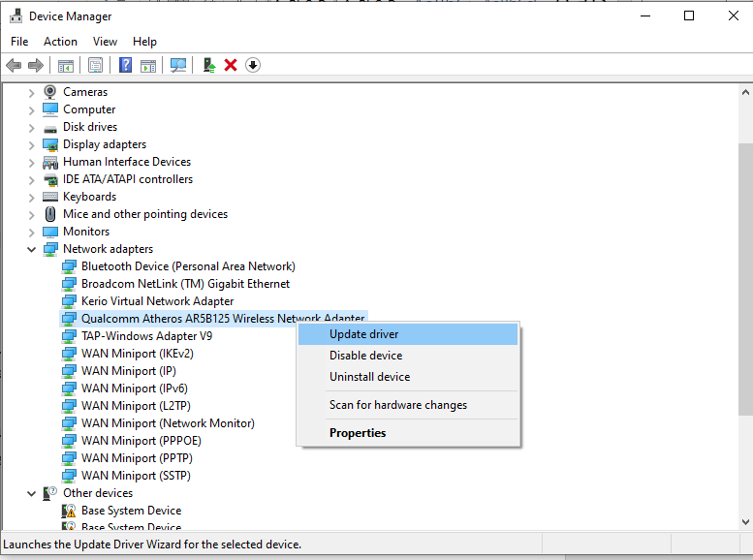The height and width of the screenshot is (560, 753).
Task: Choose Update driver from context menu
Action: 408,334
